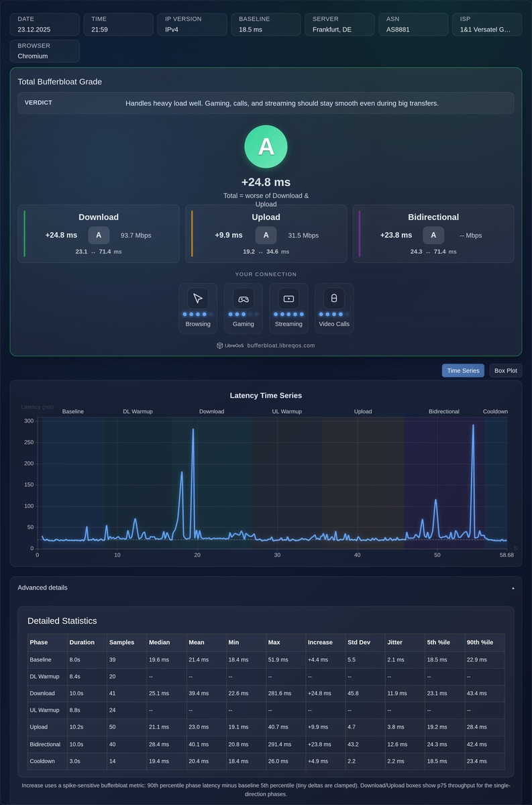Click the LibreQoS logo icon
532x805 pixels.
coord(220,345)
